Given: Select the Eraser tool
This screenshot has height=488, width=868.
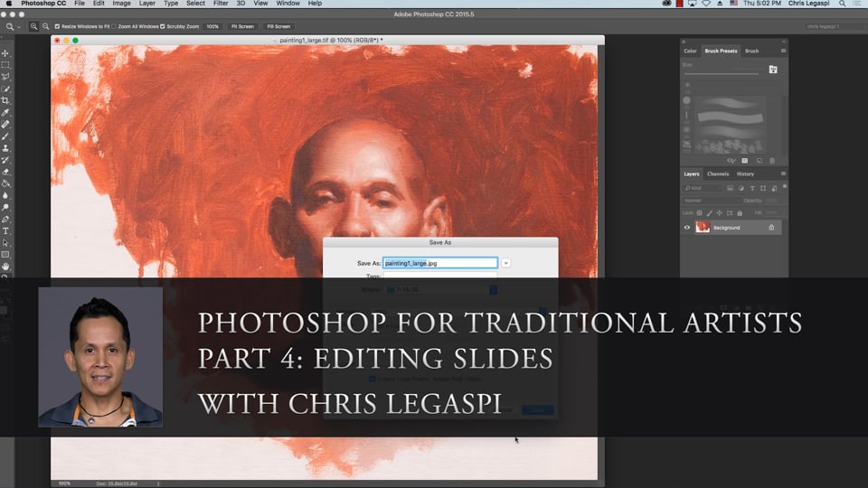Looking at the screenshot, I should (x=5, y=172).
